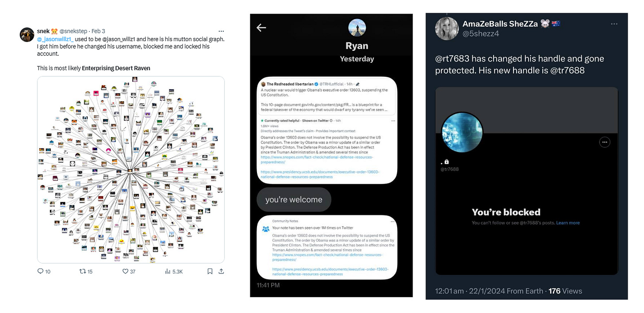Viewport: 644px width, 313px height.
Task: Click the blue circular avatar of @tr7688
Action: click(x=463, y=133)
